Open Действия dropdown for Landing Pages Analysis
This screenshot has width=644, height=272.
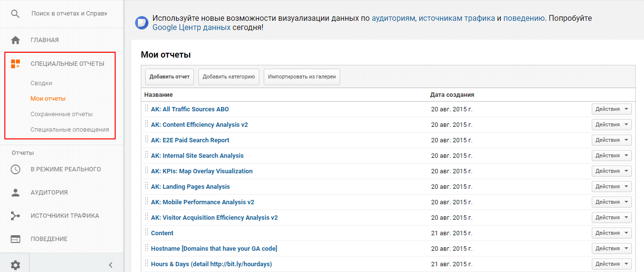[612, 187]
